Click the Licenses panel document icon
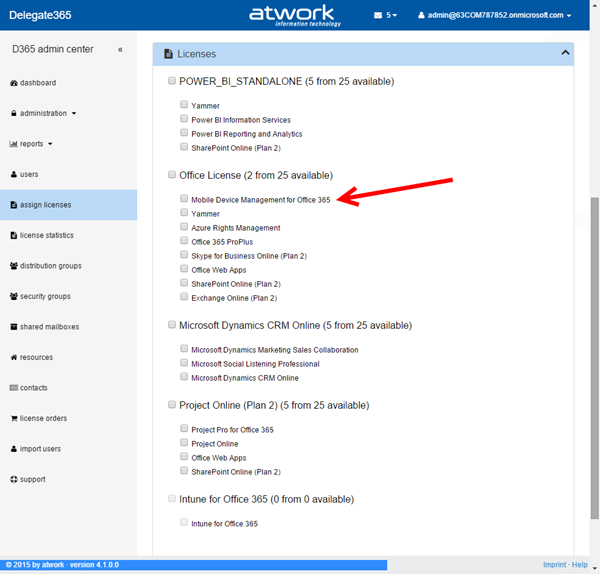Viewport: 600px width, 574px height. coord(168,54)
